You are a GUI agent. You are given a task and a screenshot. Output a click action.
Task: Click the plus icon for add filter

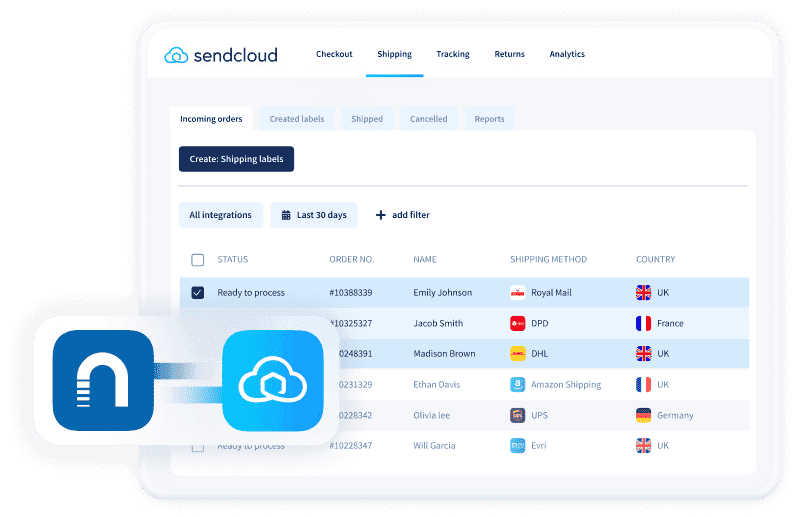pos(381,215)
